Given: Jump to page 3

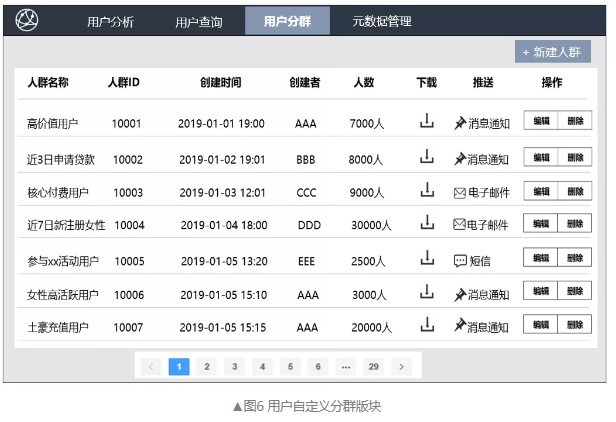Looking at the screenshot, I should 235,367.
